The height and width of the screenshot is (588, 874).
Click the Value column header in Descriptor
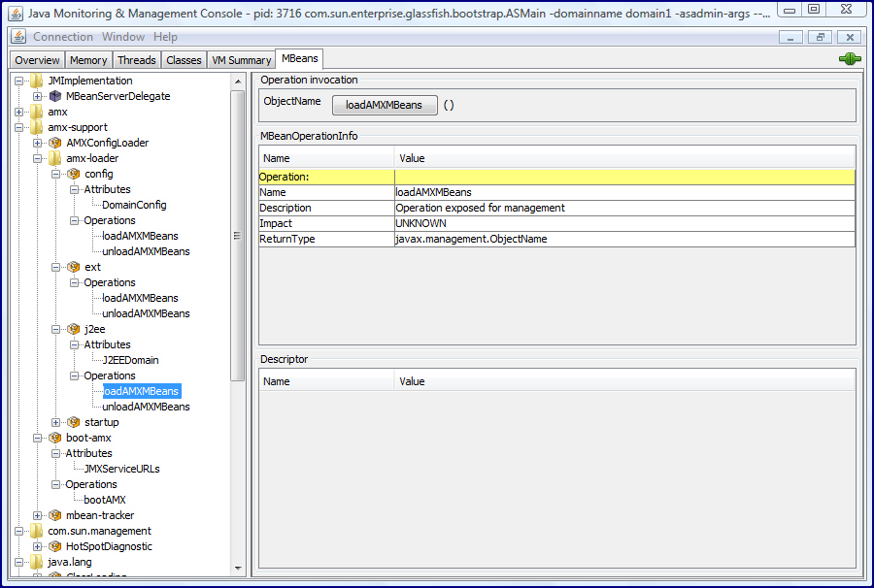point(624,381)
